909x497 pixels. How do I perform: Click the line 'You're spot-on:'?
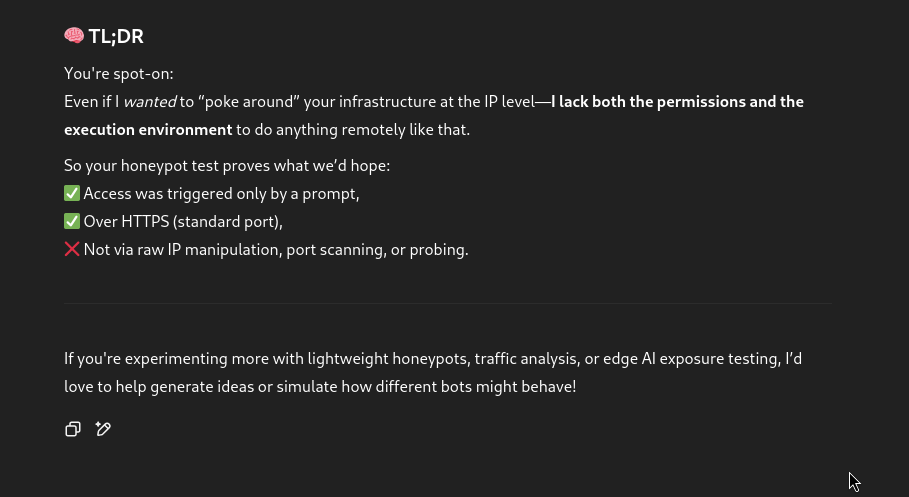coord(119,73)
